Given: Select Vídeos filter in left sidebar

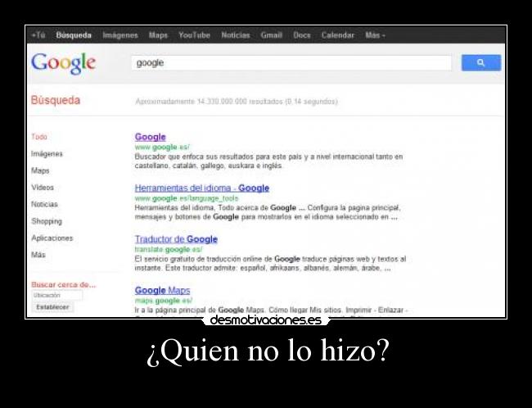Looking at the screenshot, I should [43, 188].
